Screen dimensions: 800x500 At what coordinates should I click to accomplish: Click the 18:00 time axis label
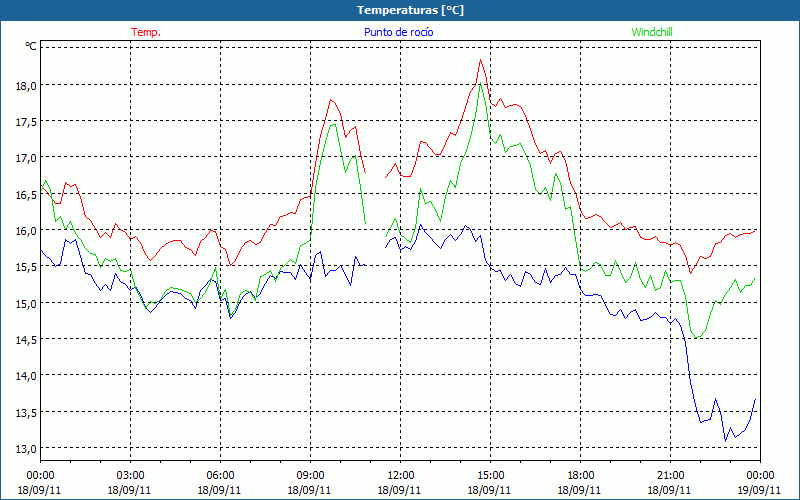coord(580,476)
